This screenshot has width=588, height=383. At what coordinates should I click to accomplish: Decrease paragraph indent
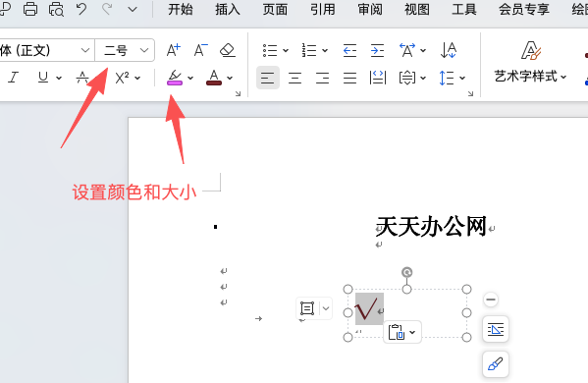click(349, 50)
